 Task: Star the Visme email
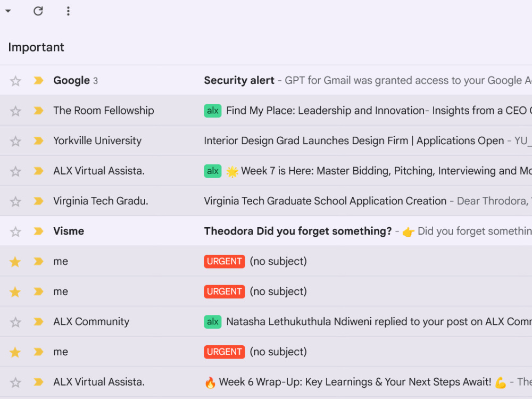(15, 232)
